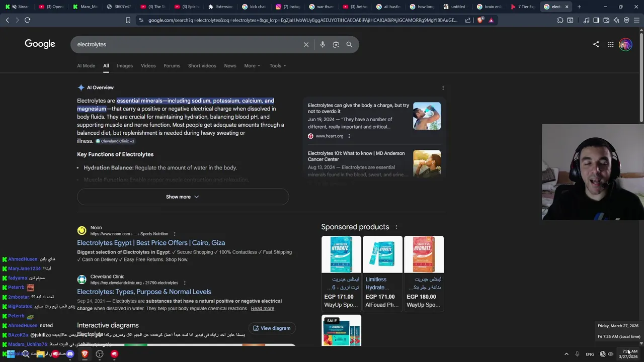Open options menu for Noon result
This screenshot has width=644, height=362.
click(x=175, y=234)
